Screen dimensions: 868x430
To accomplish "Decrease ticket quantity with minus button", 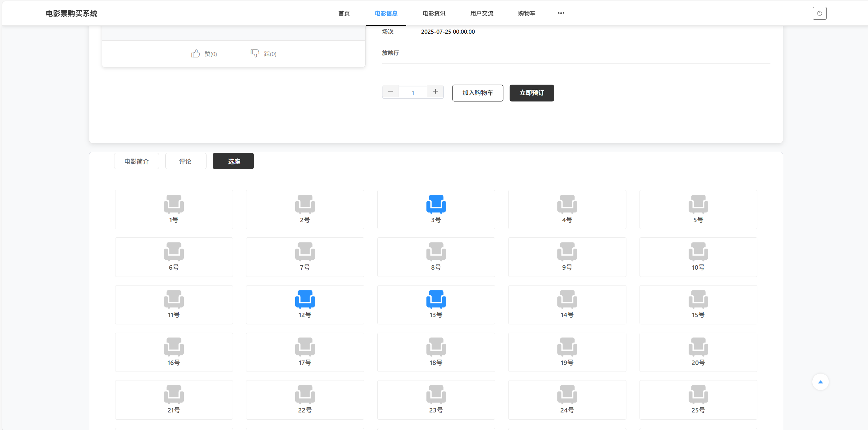I will (x=390, y=92).
